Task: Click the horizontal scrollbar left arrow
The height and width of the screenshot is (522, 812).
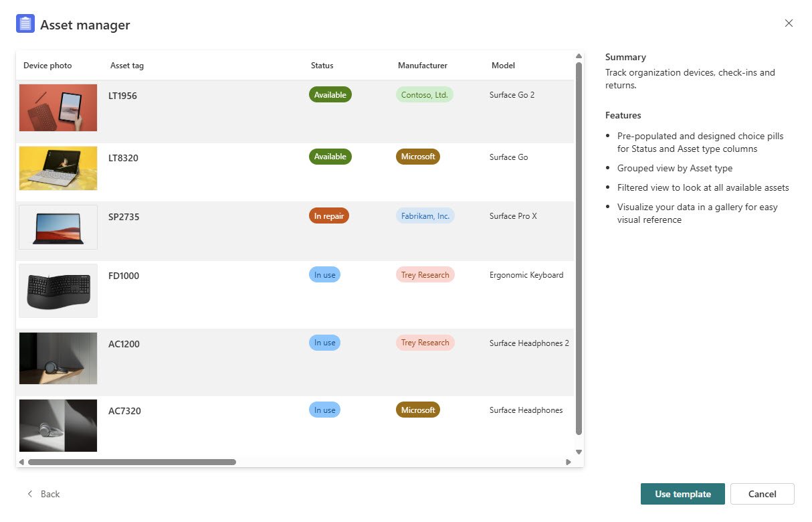Action: (x=21, y=462)
